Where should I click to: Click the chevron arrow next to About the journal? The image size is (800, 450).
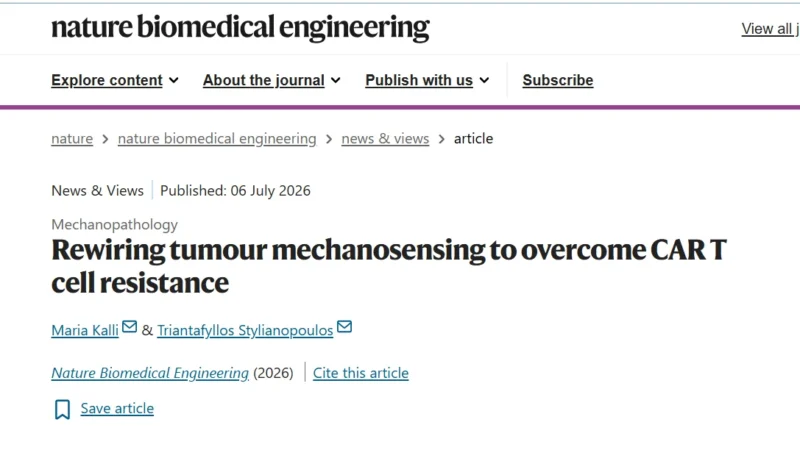tap(336, 80)
